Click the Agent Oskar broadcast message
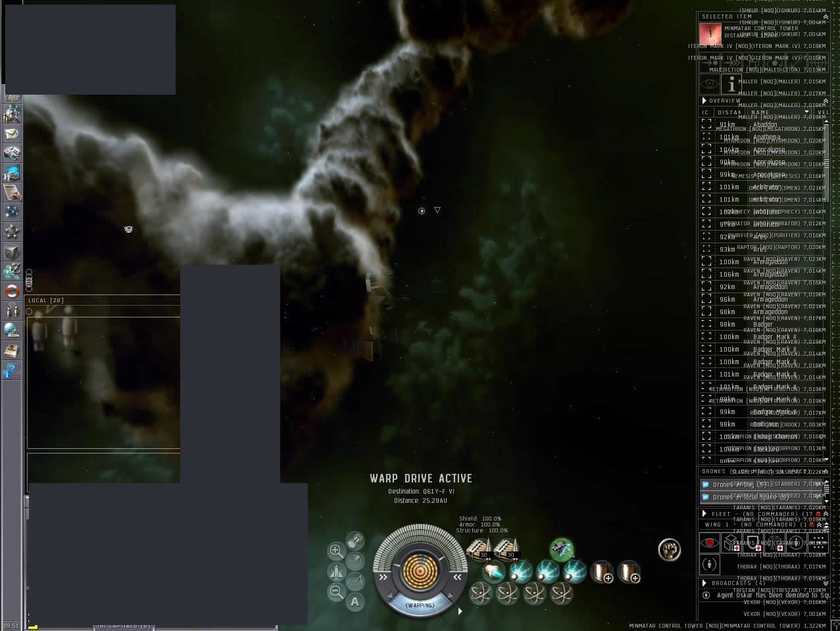840x631 pixels. click(764, 595)
